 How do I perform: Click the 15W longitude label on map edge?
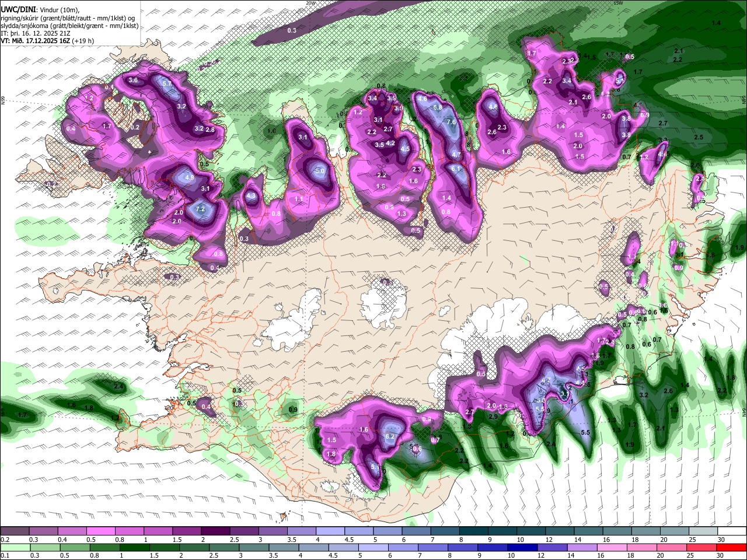pos(619,3)
